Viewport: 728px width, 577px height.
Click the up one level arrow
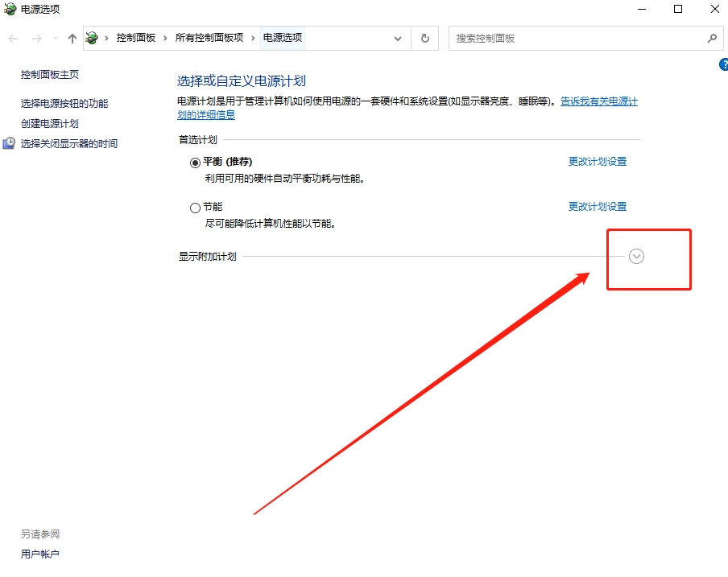point(72,38)
